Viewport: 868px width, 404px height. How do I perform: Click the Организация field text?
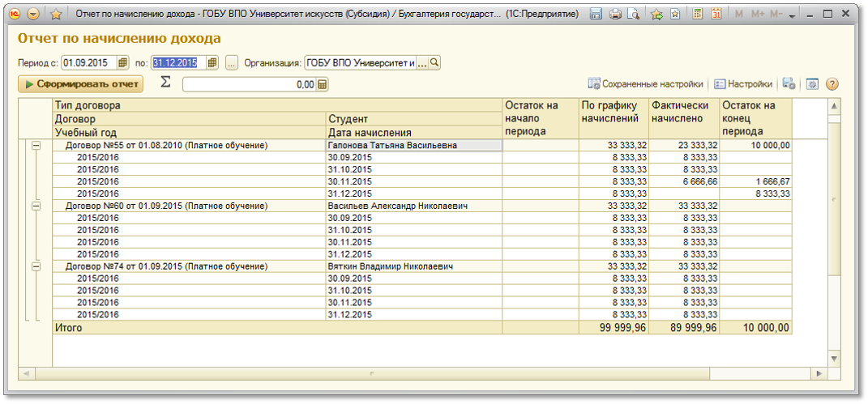[360, 63]
